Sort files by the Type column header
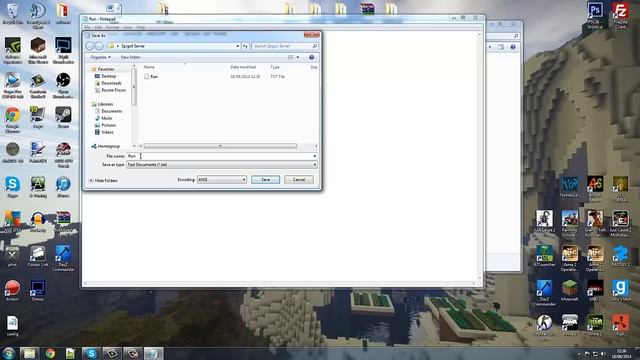This screenshot has height=360, width=640. (x=275, y=67)
